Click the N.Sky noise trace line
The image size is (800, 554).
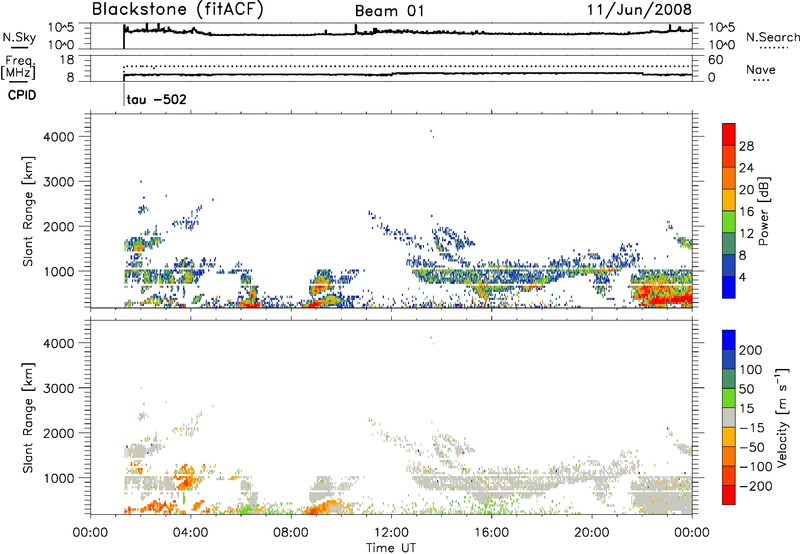tap(408, 33)
